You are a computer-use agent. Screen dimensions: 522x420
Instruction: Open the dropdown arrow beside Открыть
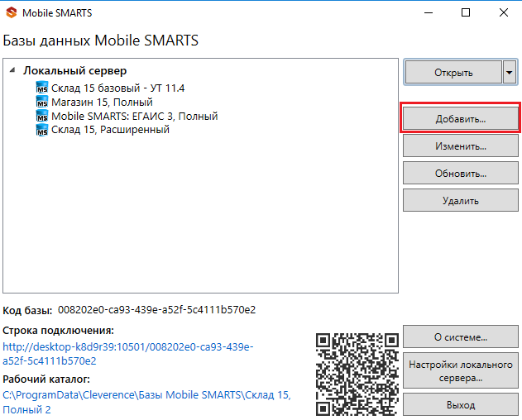[x=509, y=73]
